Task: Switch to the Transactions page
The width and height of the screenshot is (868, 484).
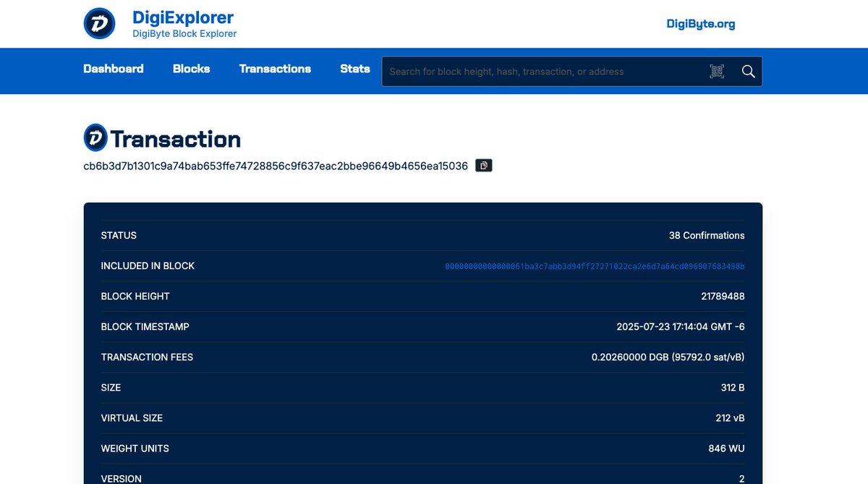Action: (275, 69)
